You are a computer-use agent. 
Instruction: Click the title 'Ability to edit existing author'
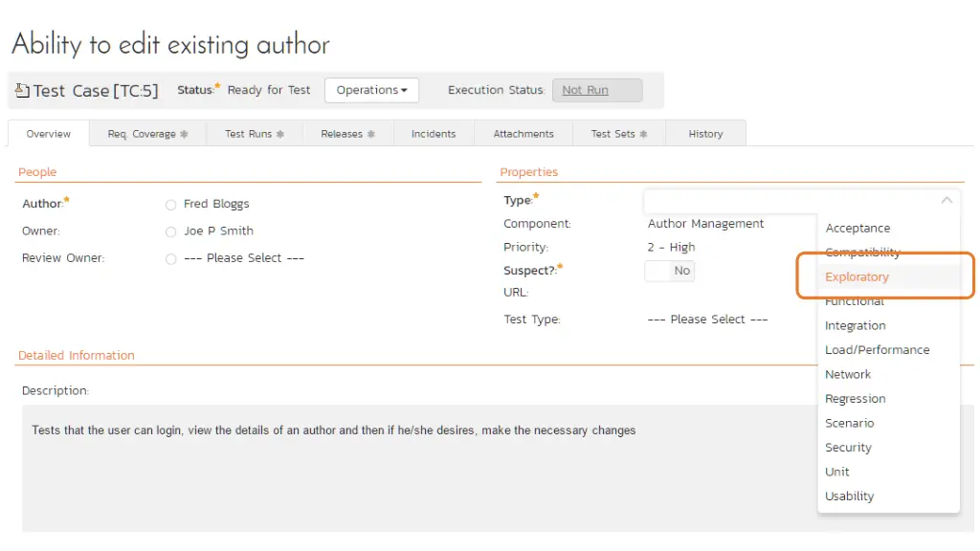tap(170, 44)
